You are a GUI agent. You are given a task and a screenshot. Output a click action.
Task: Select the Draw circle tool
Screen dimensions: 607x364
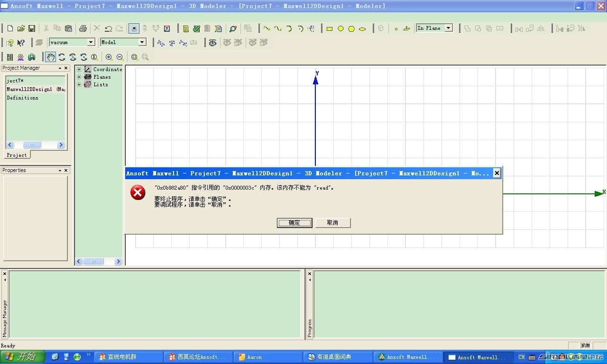coord(340,28)
